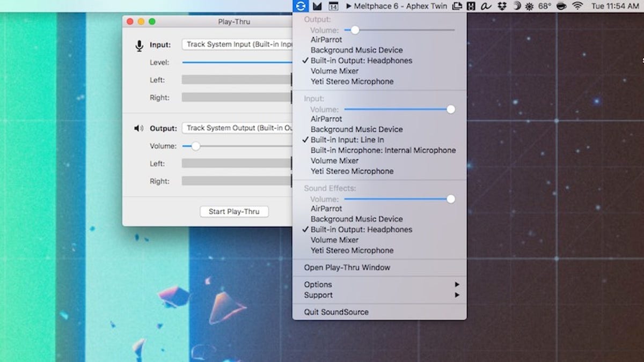The width and height of the screenshot is (644, 362).
Task: Zoom the Play-Thru window green button
Action: (152, 21)
